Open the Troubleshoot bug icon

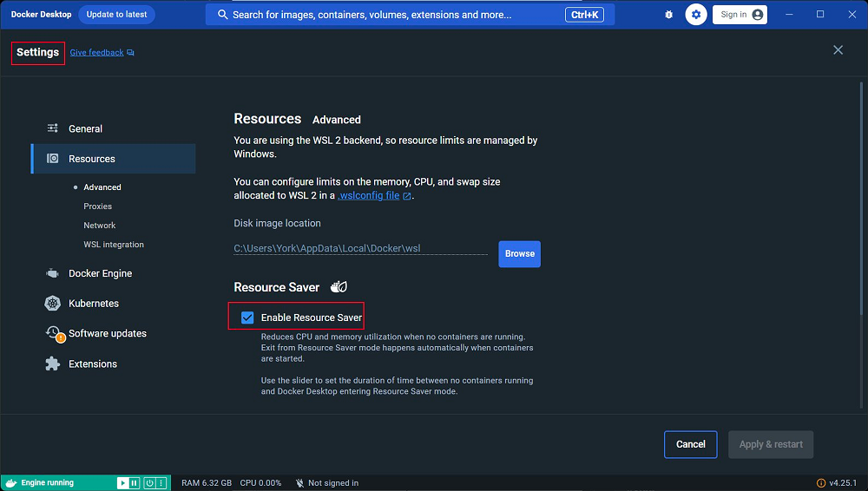click(668, 15)
